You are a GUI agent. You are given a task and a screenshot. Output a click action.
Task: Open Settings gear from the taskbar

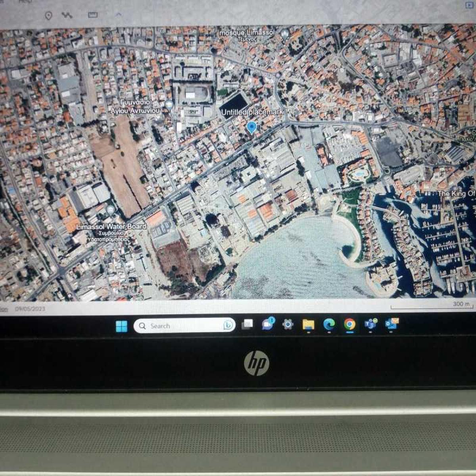pyautogui.click(x=288, y=324)
